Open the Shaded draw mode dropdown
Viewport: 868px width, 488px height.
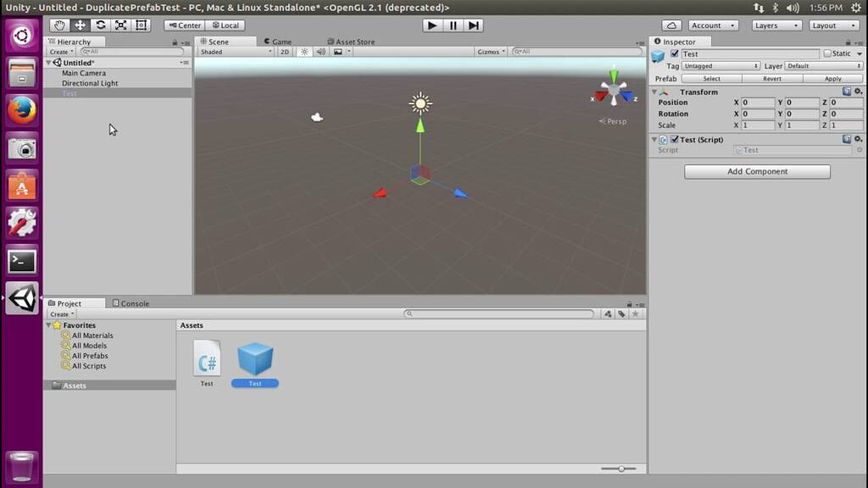pyautogui.click(x=236, y=52)
